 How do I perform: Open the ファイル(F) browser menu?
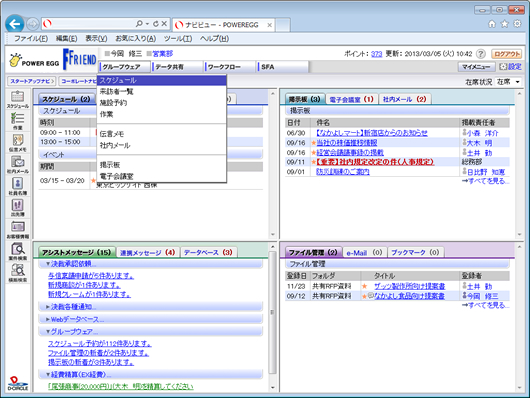coord(31,39)
